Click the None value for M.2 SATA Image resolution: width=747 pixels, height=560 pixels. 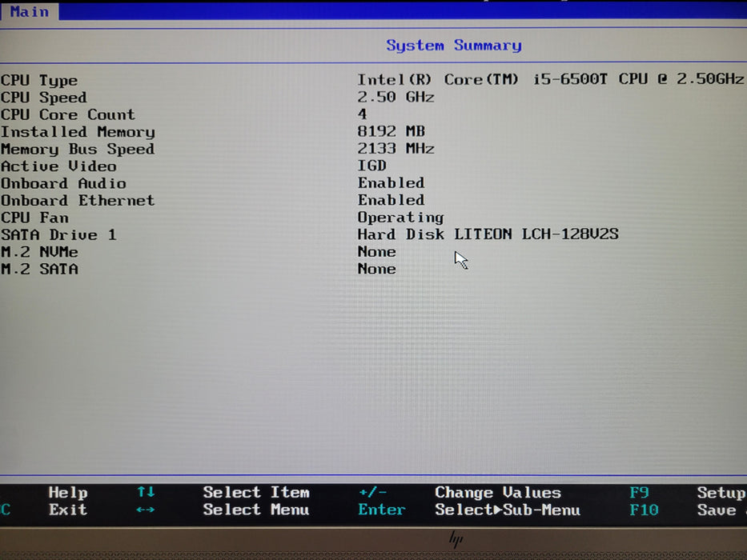tap(377, 269)
